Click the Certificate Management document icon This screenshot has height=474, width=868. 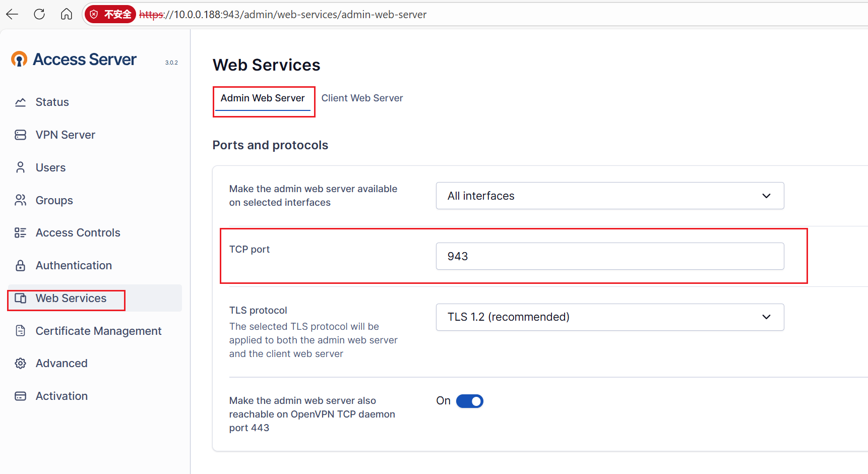click(x=20, y=331)
